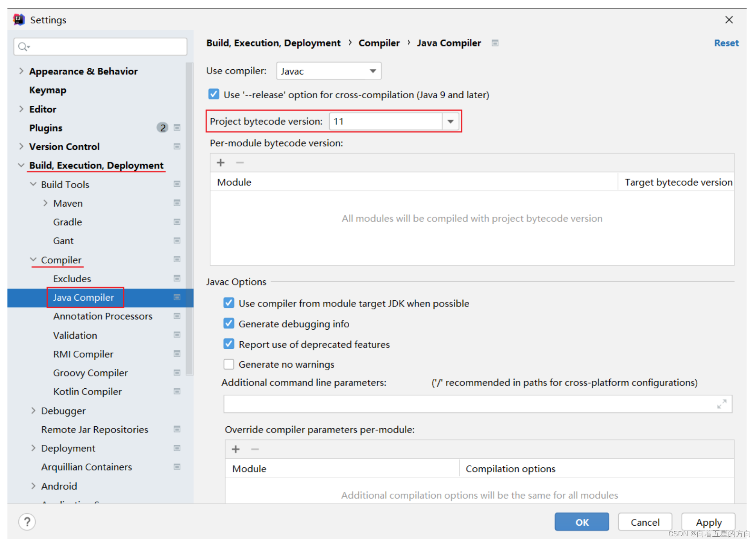Uncheck Report use of deprecated features
Viewport: 756px width, 541px height.
tap(229, 344)
